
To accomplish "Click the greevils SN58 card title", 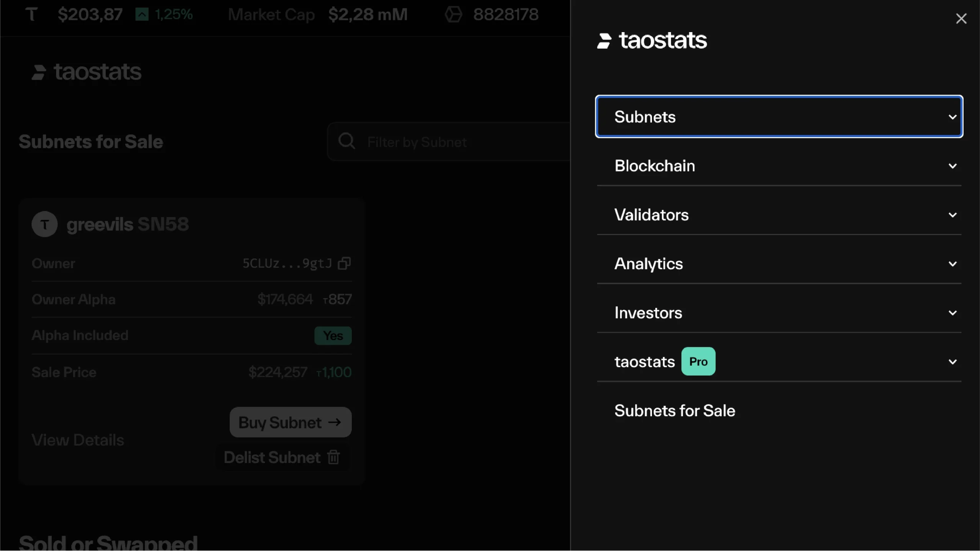I will 127,224.
